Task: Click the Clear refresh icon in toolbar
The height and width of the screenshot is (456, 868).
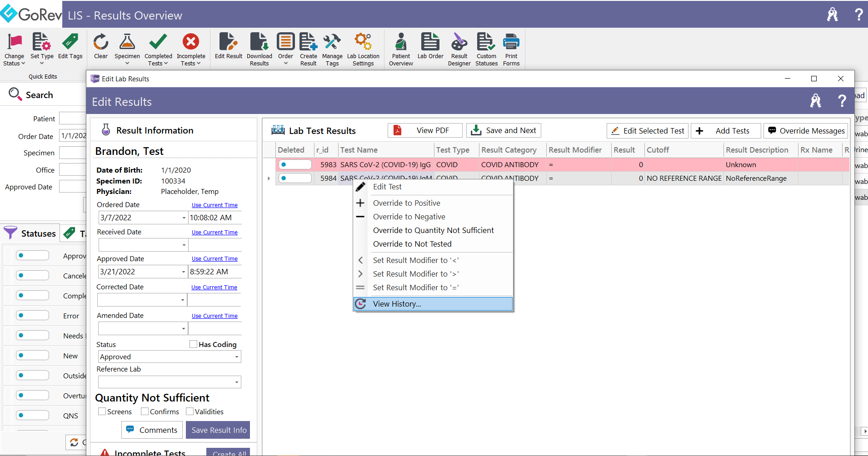Action: pos(100,42)
